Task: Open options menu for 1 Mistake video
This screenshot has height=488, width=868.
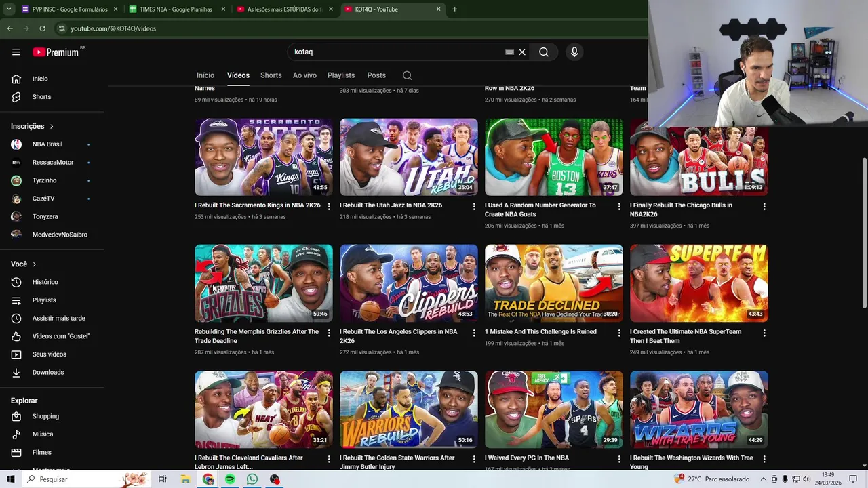Action: (619, 333)
